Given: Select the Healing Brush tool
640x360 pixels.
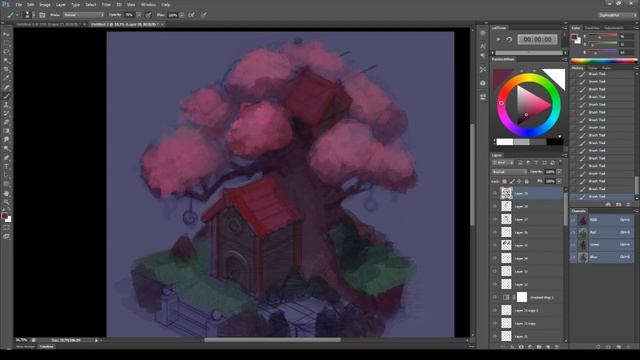Looking at the screenshot, I should click(6, 87).
